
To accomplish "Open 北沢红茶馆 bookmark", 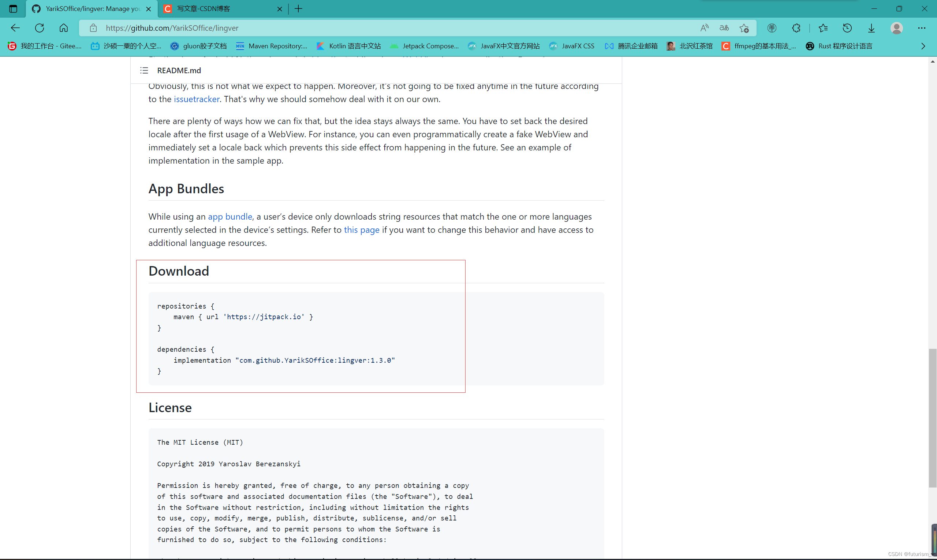I will click(689, 46).
